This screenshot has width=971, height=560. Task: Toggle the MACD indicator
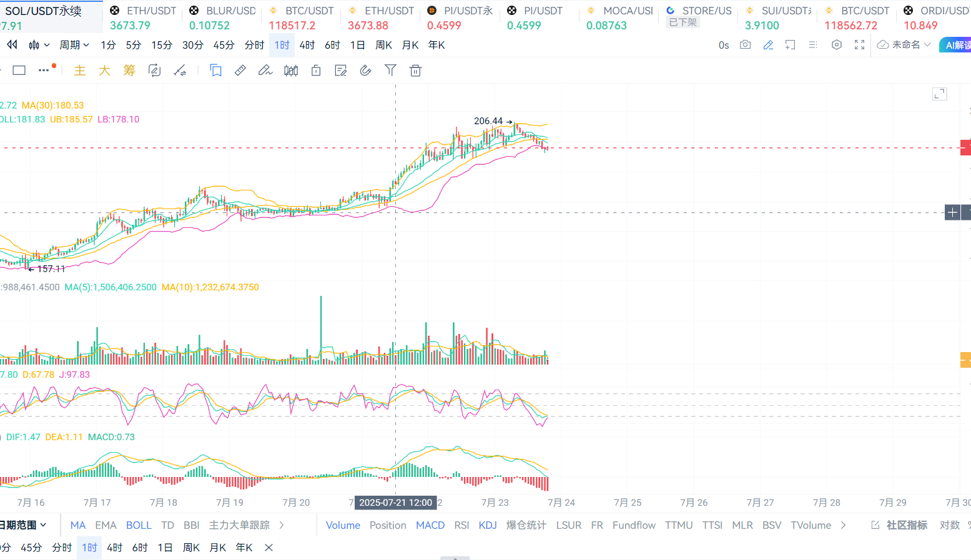tap(430, 525)
